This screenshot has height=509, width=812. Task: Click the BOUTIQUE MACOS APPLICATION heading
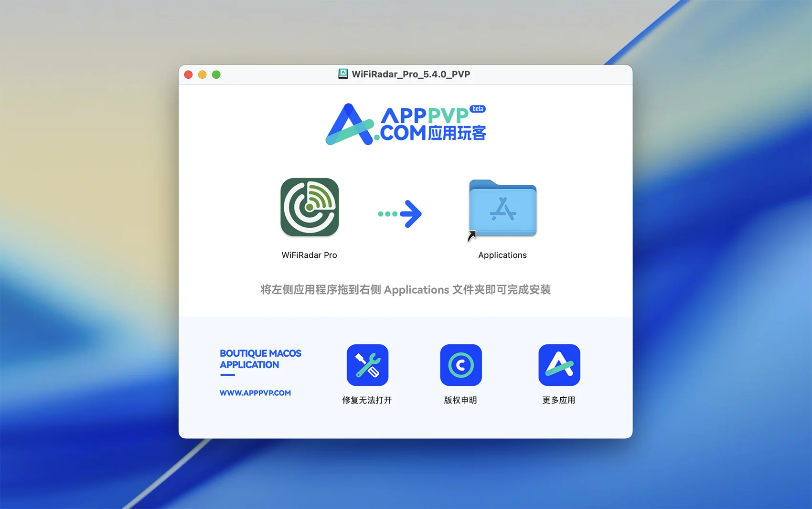coord(260,359)
